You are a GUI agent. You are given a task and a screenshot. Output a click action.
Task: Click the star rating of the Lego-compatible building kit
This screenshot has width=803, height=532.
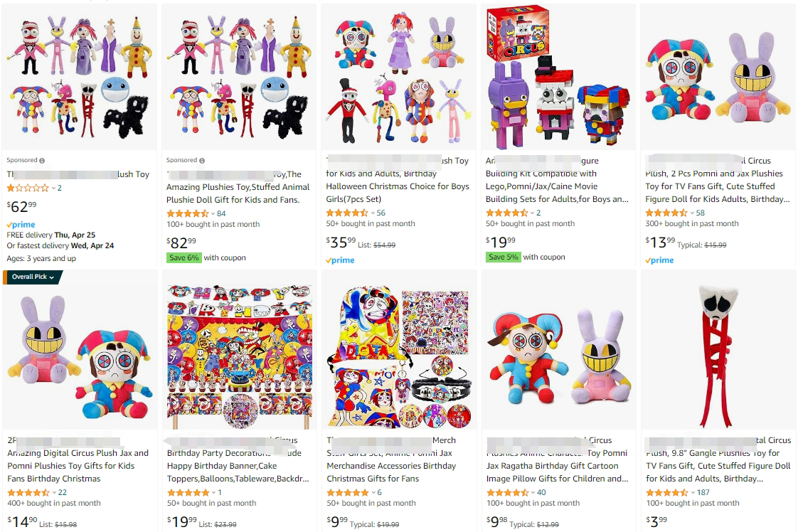coord(506,213)
